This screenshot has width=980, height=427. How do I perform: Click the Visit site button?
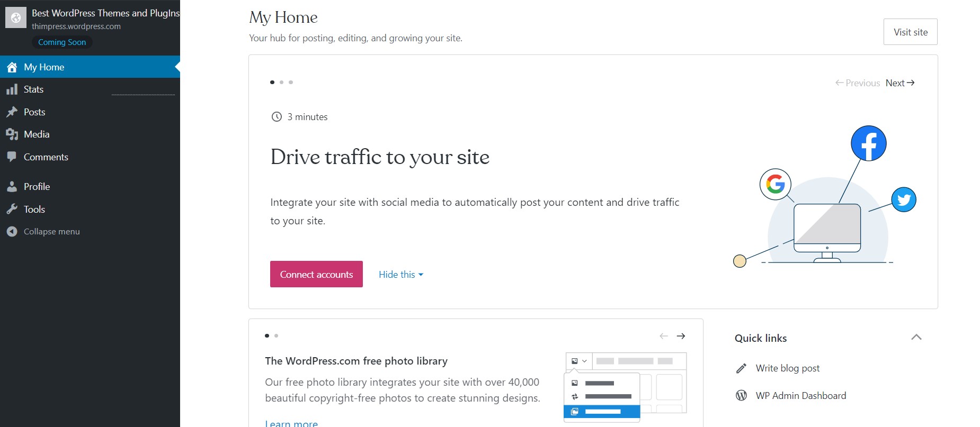coord(910,32)
